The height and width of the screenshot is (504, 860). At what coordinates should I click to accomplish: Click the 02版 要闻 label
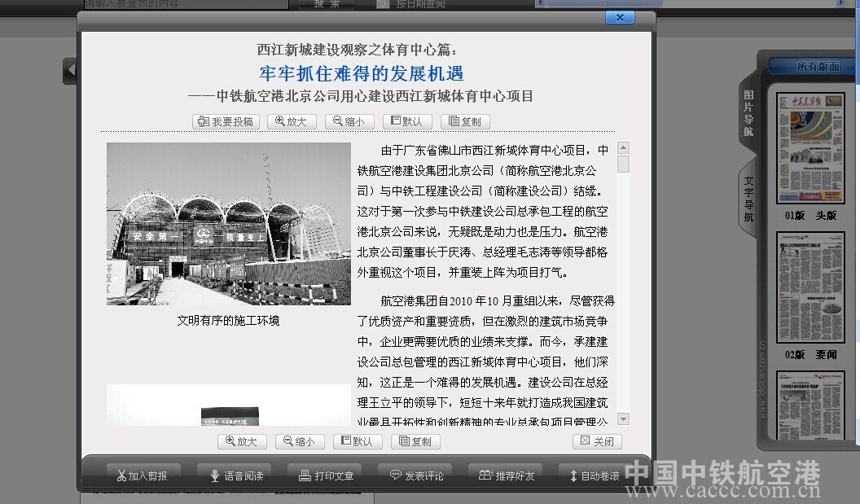810,355
